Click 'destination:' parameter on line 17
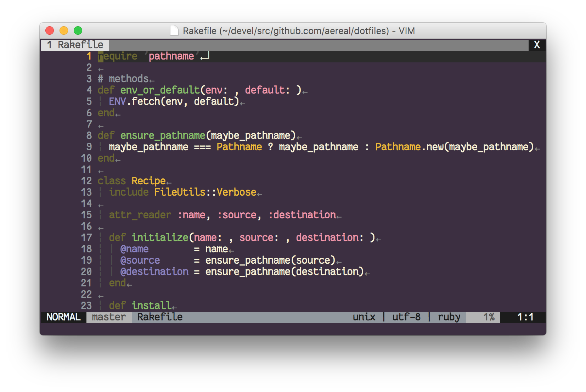The height and width of the screenshot is (392, 586). (330, 237)
